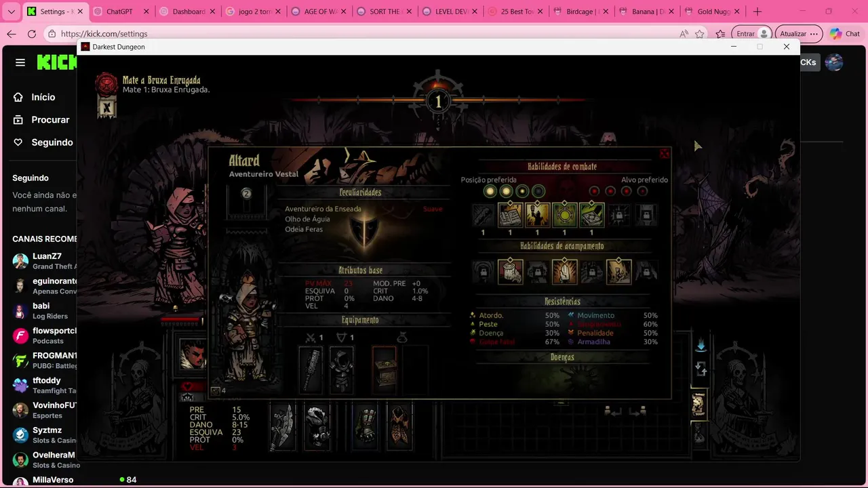Select the raised-hand figure combat skill
Image resolution: width=868 pixels, height=488 pixels.
pyautogui.click(x=537, y=216)
